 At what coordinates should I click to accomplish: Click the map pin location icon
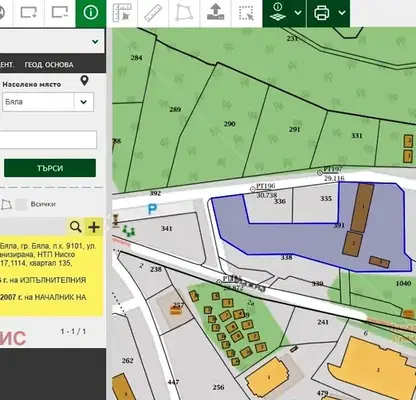(x=85, y=80)
